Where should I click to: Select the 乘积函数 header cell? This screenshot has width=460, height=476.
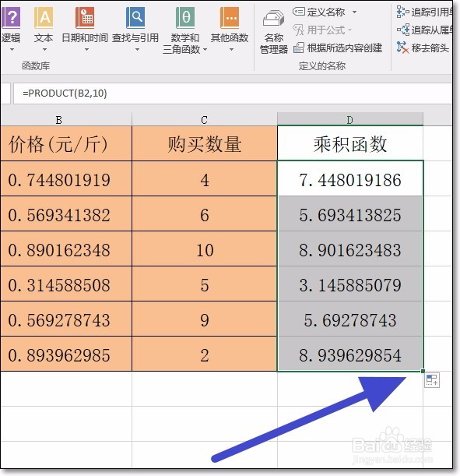pyautogui.click(x=350, y=143)
